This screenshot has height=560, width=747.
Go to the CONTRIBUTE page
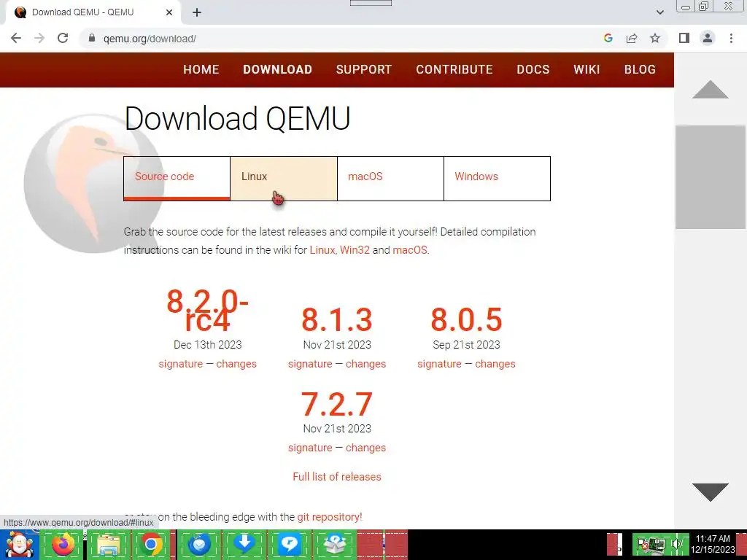point(454,69)
